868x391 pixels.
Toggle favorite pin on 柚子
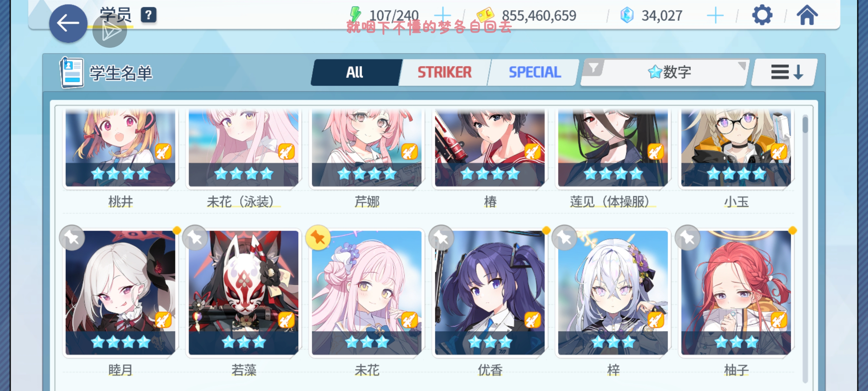tap(687, 238)
